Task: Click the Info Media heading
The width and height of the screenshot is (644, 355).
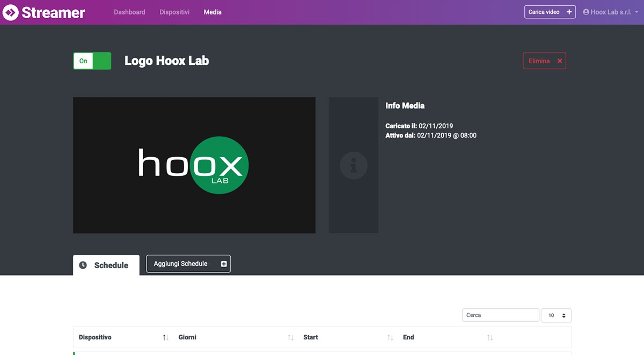Action: (405, 106)
